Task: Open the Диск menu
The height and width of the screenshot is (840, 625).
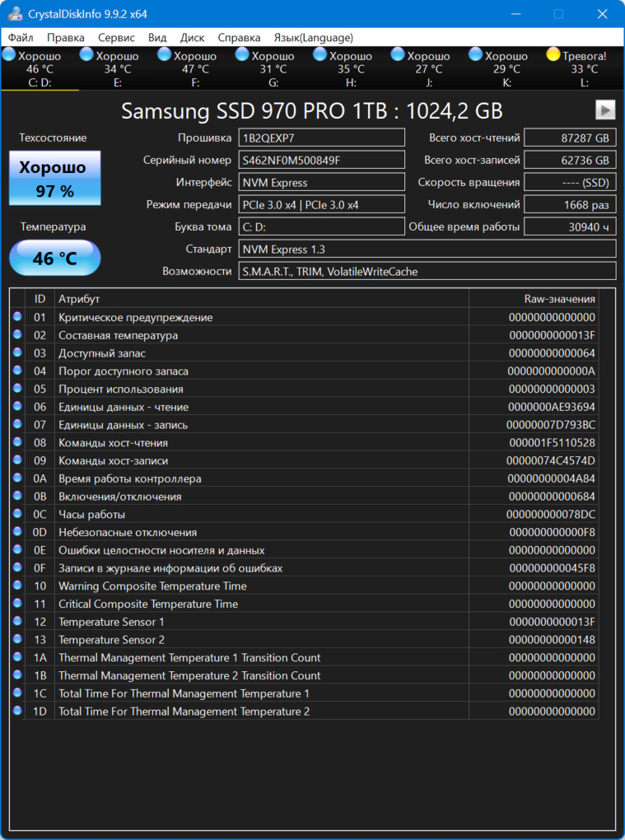Action: 192,38
